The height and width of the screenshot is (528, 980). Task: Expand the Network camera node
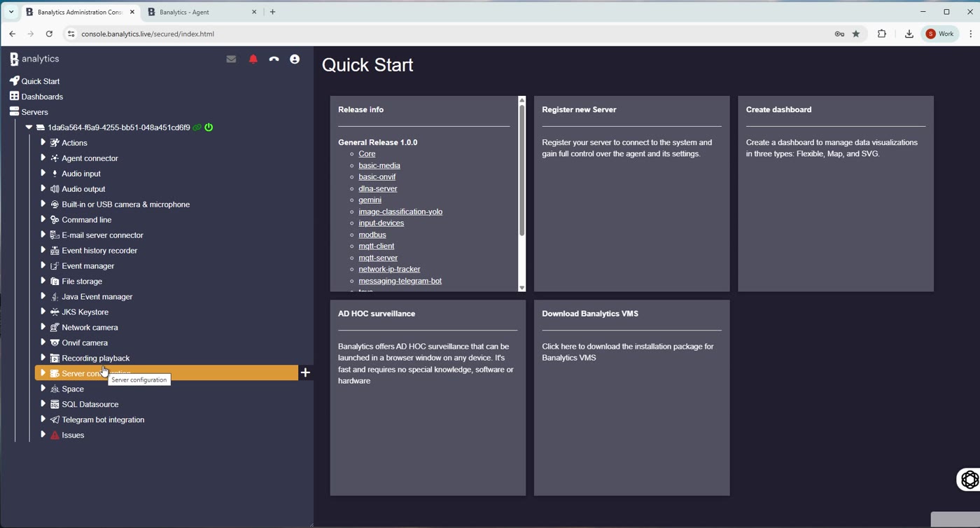43,327
